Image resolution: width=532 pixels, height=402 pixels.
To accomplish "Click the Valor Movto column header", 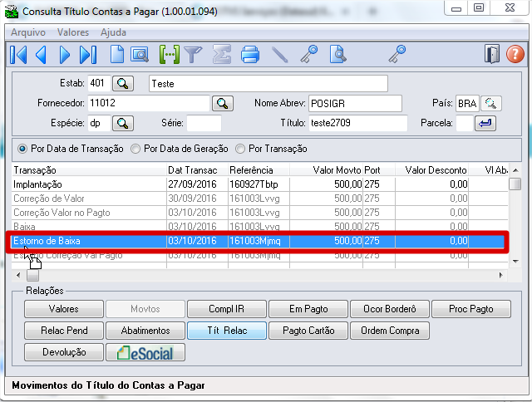I will click(326, 170).
